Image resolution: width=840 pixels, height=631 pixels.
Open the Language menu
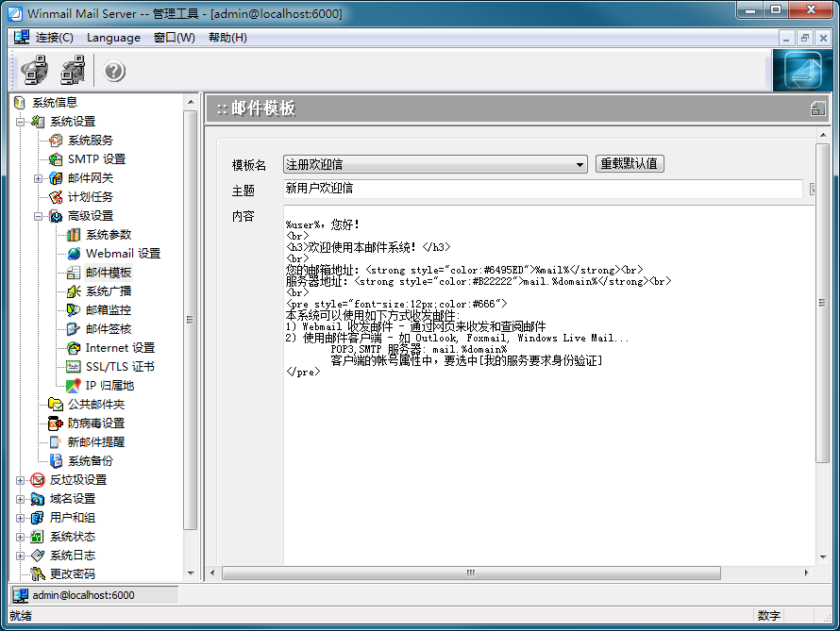113,38
